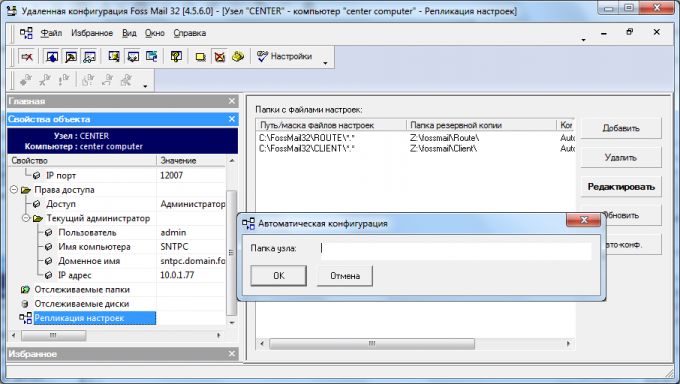Click the greyed key icon with exclamation mark
The height and width of the screenshot is (384, 680).
pos(64,80)
